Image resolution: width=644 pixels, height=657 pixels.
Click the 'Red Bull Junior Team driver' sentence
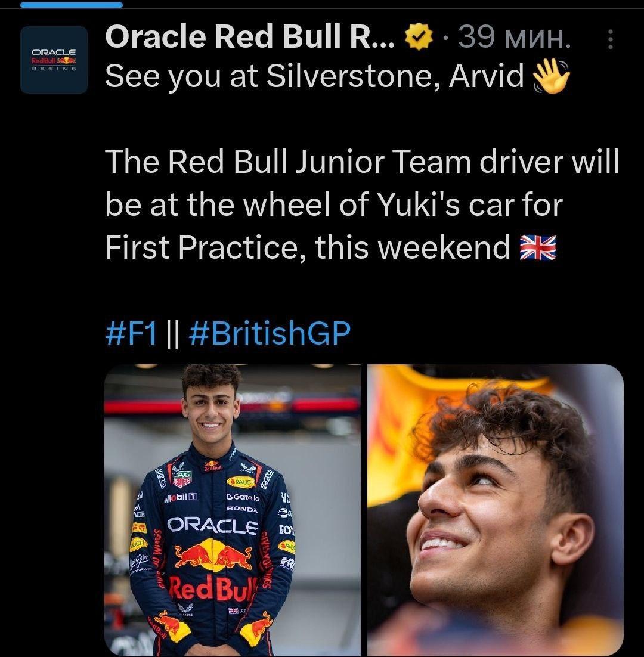point(361,162)
